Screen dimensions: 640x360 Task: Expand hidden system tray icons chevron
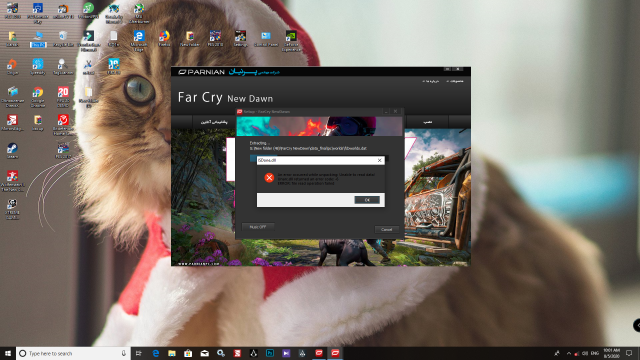(x=569, y=353)
